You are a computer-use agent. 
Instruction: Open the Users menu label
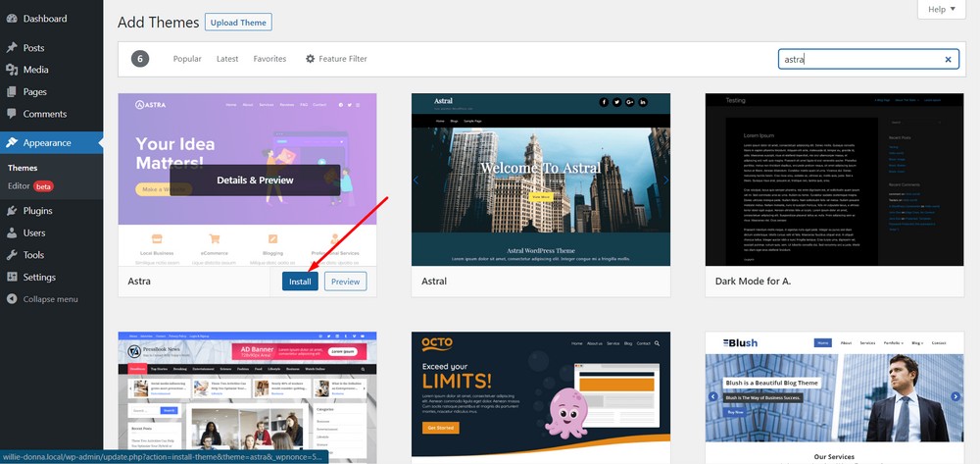pyautogui.click(x=34, y=232)
